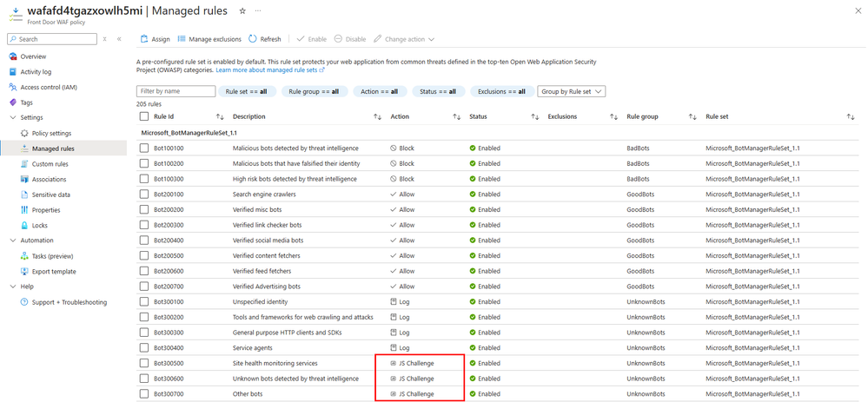868x402 pixels.
Task: Click Support + Troubleshooting help icon
Action: pyautogui.click(x=24, y=302)
